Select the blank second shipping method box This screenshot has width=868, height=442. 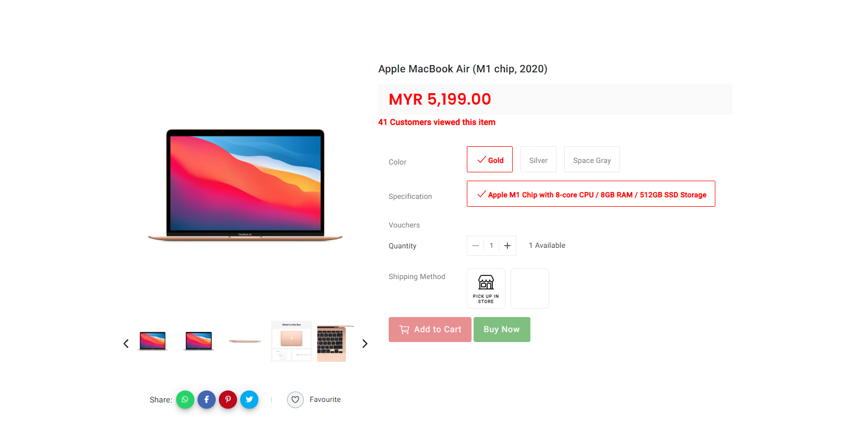tap(530, 288)
